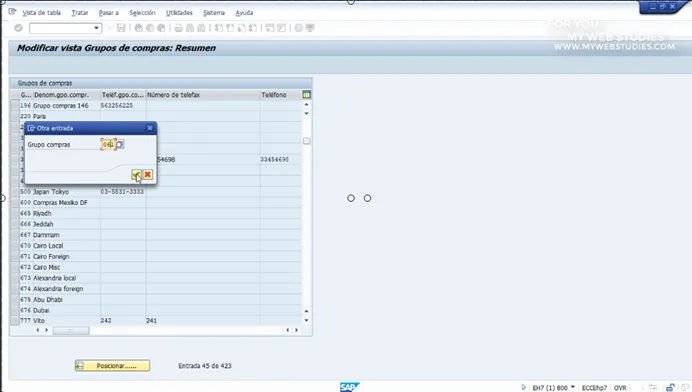Open the command field dropdown arrow

click(96, 28)
